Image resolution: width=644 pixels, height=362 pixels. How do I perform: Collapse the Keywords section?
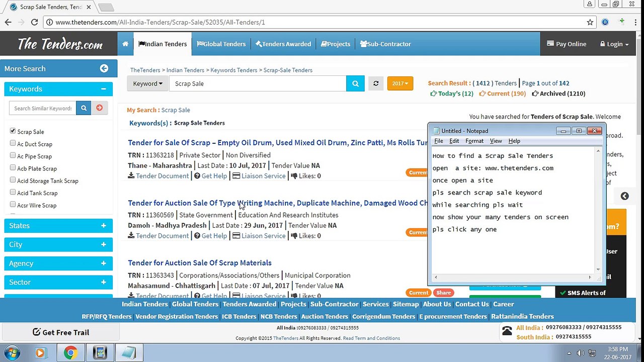103,89
